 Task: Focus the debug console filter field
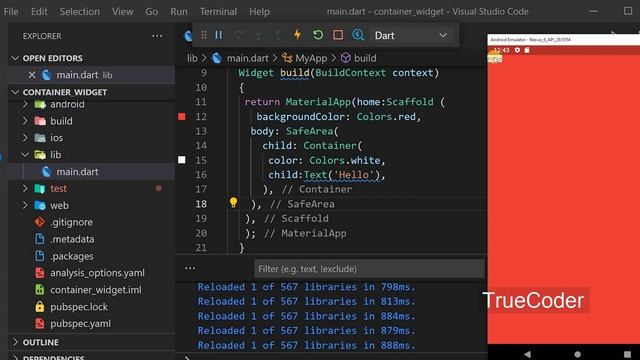[369, 269]
